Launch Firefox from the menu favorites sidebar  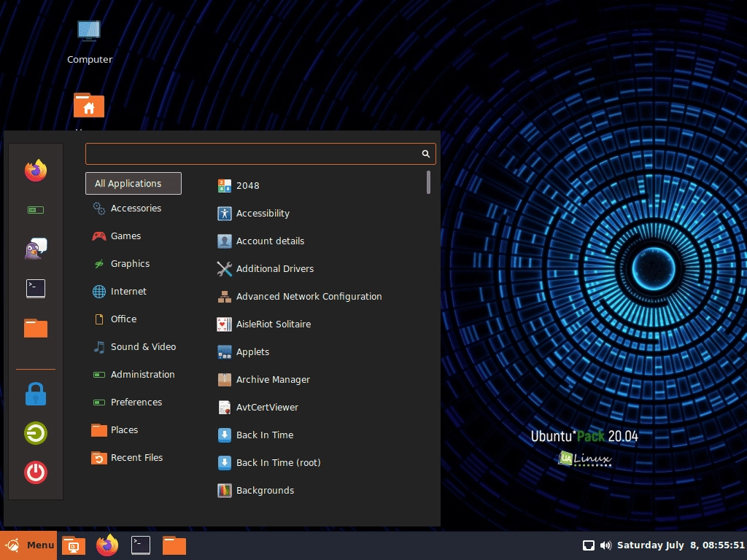(x=36, y=171)
